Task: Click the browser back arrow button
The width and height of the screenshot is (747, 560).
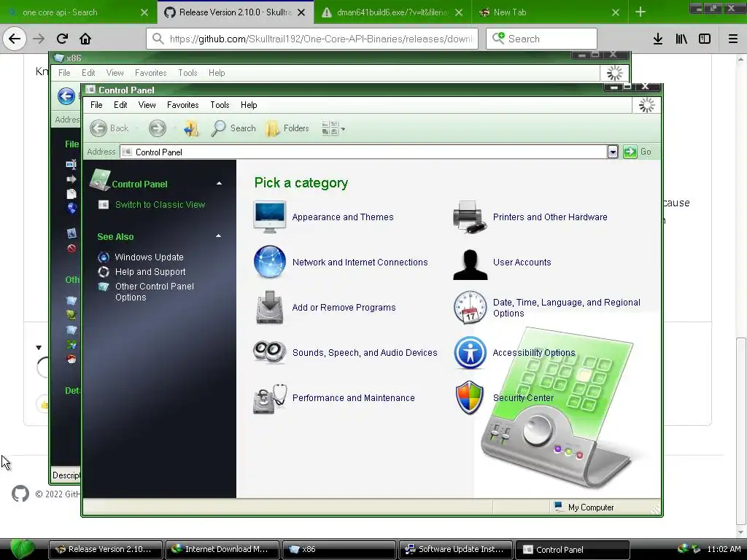Action: tap(15, 39)
